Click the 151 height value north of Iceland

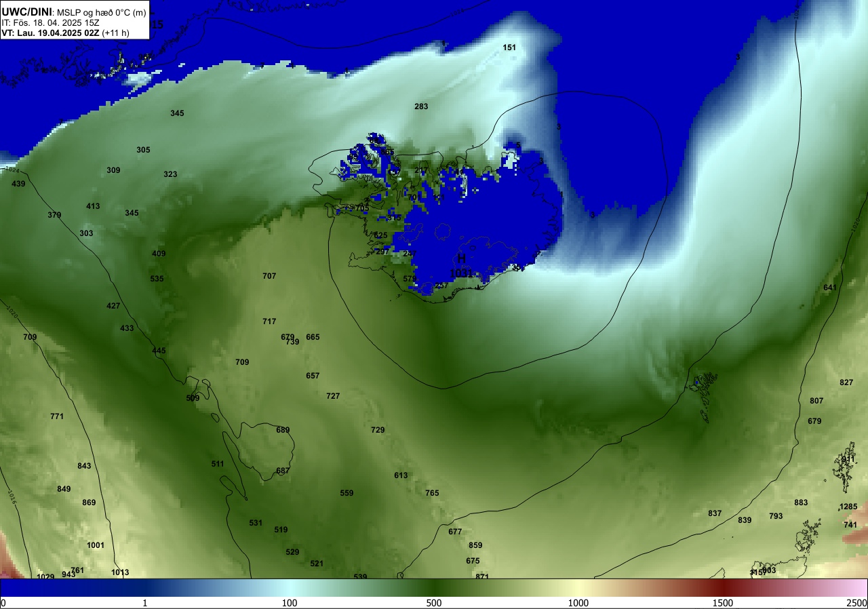coord(509,47)
